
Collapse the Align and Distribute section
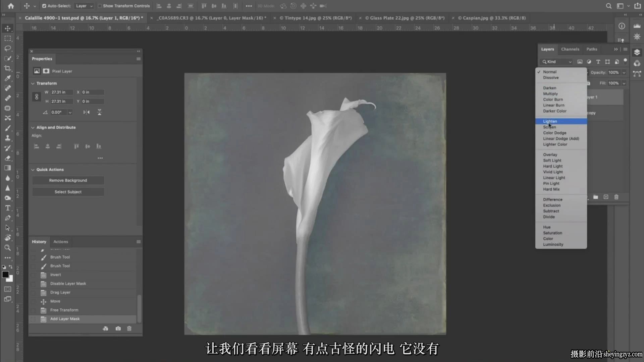click(x=33, y=128)
